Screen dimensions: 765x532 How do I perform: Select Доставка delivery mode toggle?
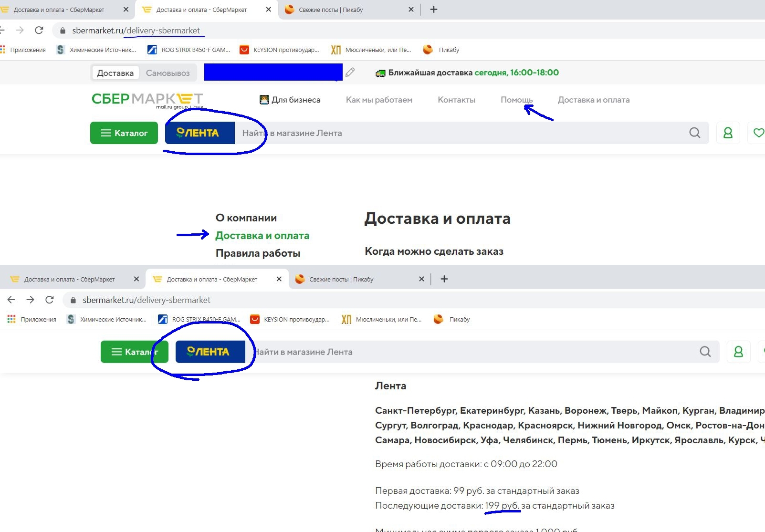[x=115, y=73]
